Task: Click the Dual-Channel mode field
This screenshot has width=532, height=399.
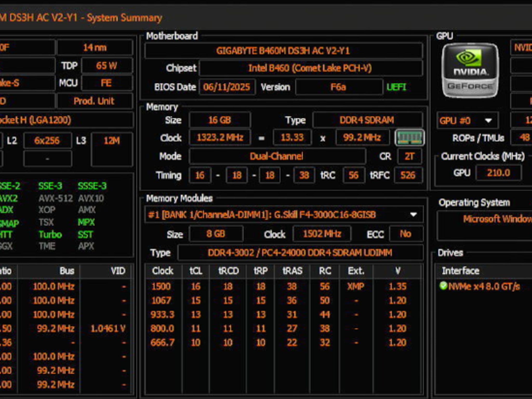Action: [x=277, y=156]
